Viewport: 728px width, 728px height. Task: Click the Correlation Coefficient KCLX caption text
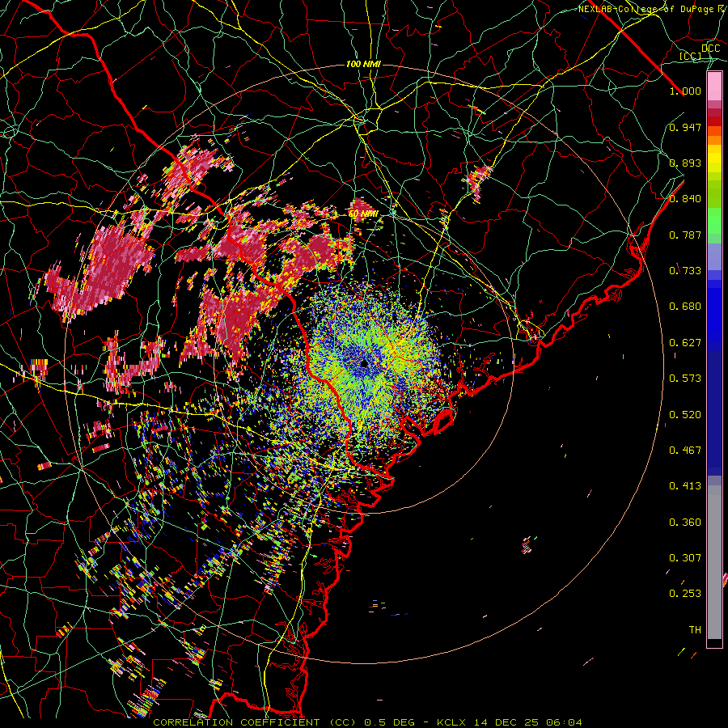coord(367,722)
